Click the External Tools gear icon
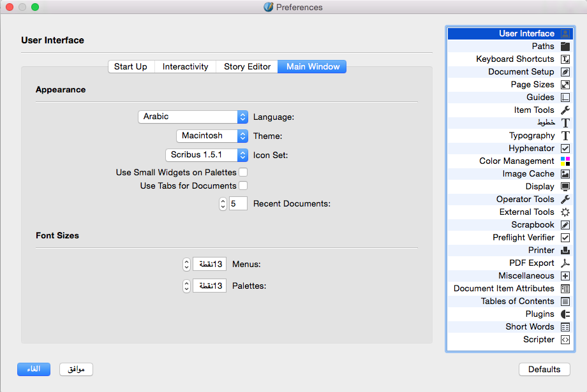Screen dimensions: 587x392 click(565, 212)
